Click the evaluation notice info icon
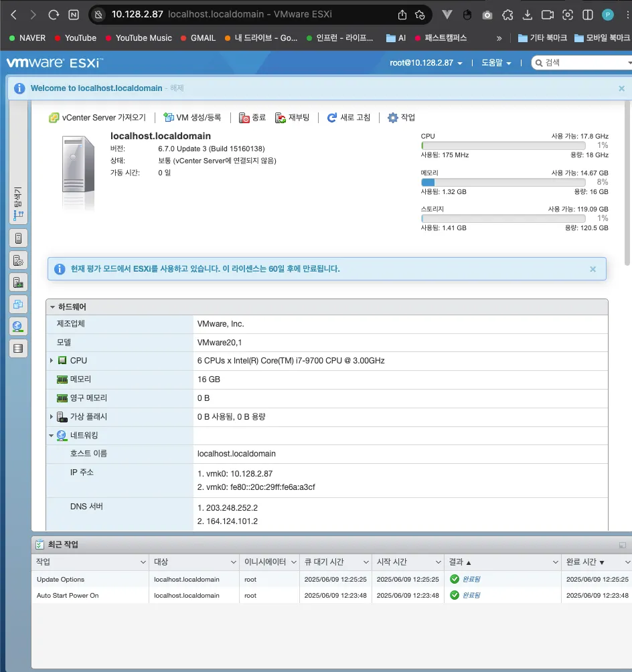 (60, 269)
